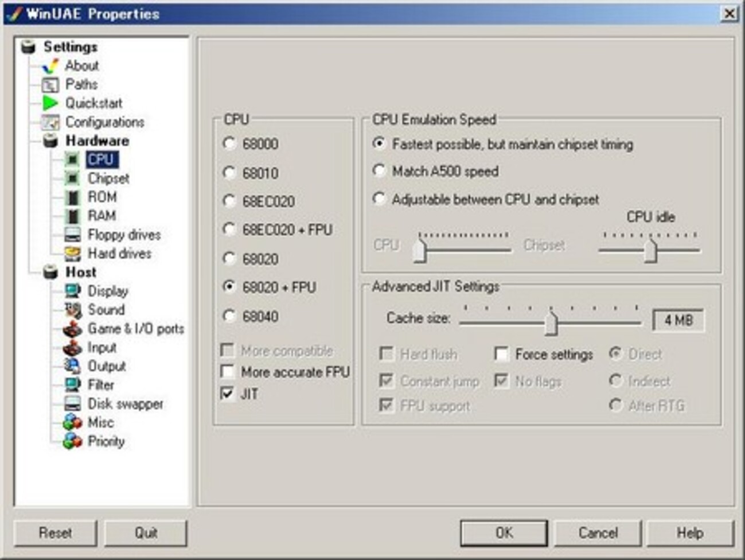This screenshot has height=560, width=745.
Task: Click the Hard drives icon
Action: click(72, 254)
